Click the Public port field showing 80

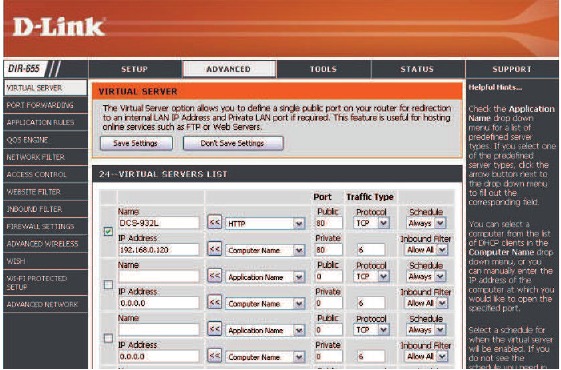328,223
